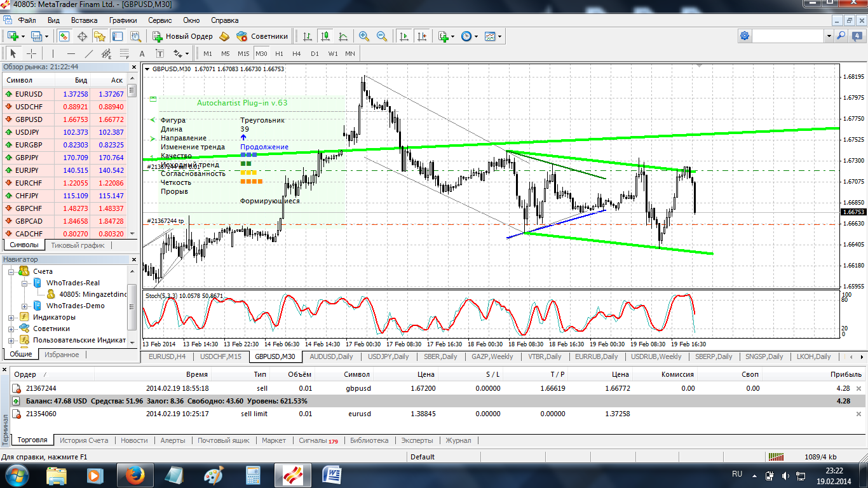Close order 21367244 with x button
The width and height of the screenshot is (868, 488).
coord(859,388)
